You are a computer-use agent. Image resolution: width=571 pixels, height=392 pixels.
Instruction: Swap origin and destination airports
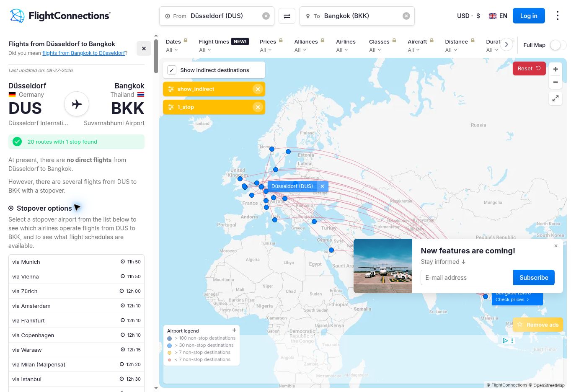[x=287, y=16]
